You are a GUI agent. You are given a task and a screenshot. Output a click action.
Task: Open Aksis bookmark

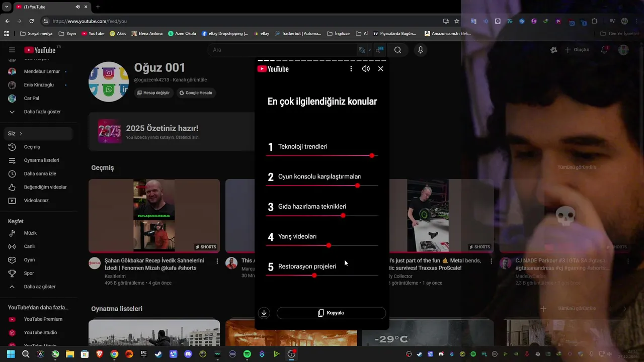click(118, 34)
